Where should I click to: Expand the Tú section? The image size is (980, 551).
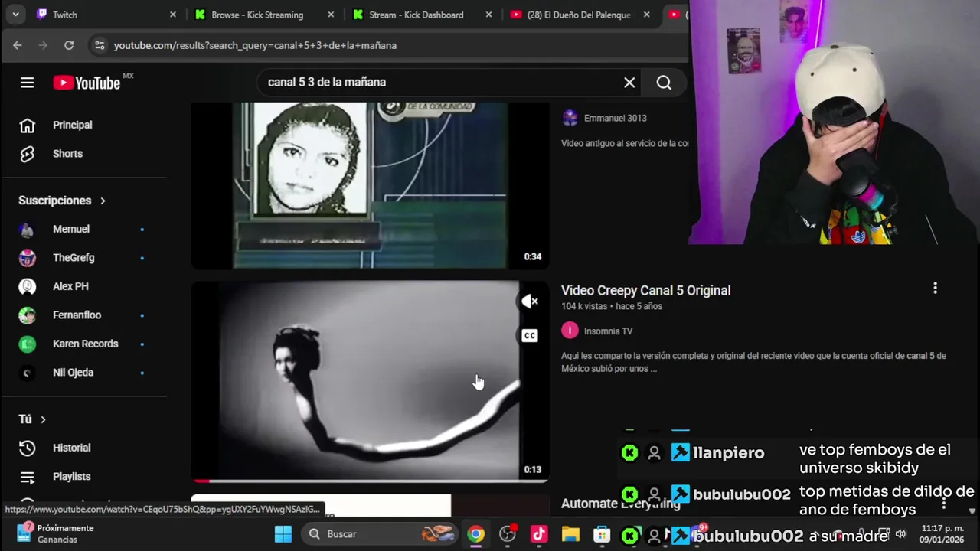coord(32,419)
